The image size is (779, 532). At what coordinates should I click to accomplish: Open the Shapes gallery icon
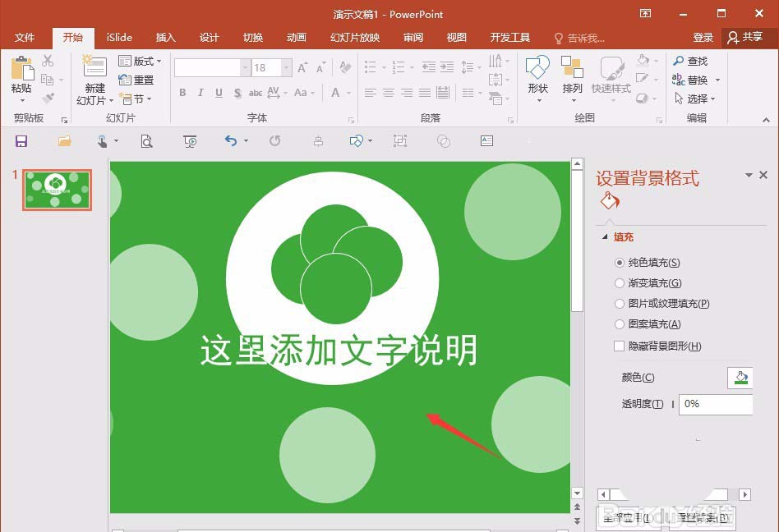[537, 67]
